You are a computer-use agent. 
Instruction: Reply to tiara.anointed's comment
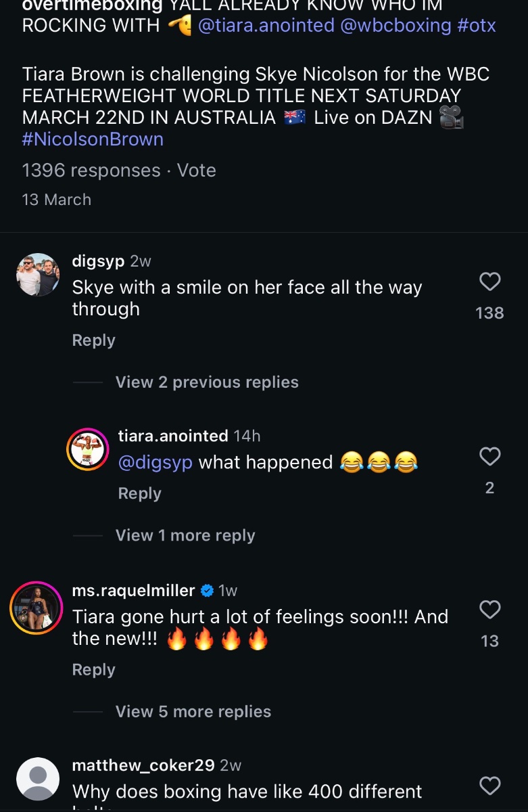pos(140,494)
